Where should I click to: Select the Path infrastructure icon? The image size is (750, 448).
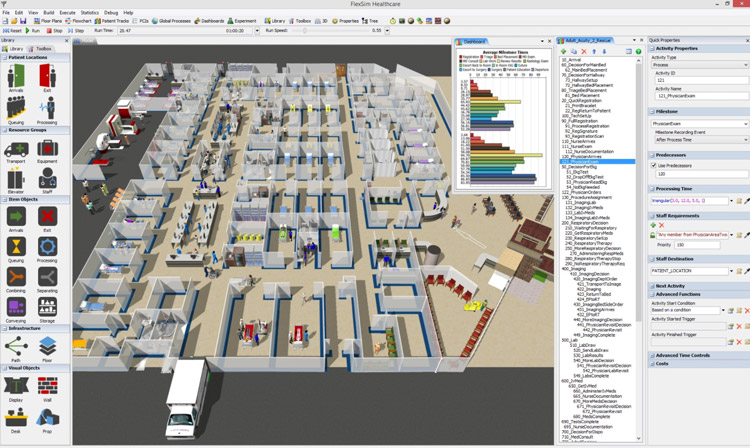[x=16, y=346]
